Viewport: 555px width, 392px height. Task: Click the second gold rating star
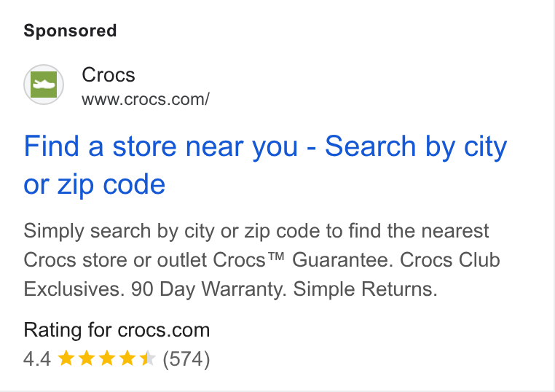[x=87, y=358]
